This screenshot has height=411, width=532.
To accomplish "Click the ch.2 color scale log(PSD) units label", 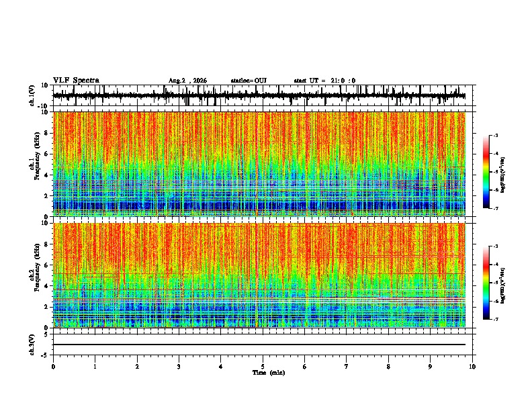I will [x=503, y=285].
